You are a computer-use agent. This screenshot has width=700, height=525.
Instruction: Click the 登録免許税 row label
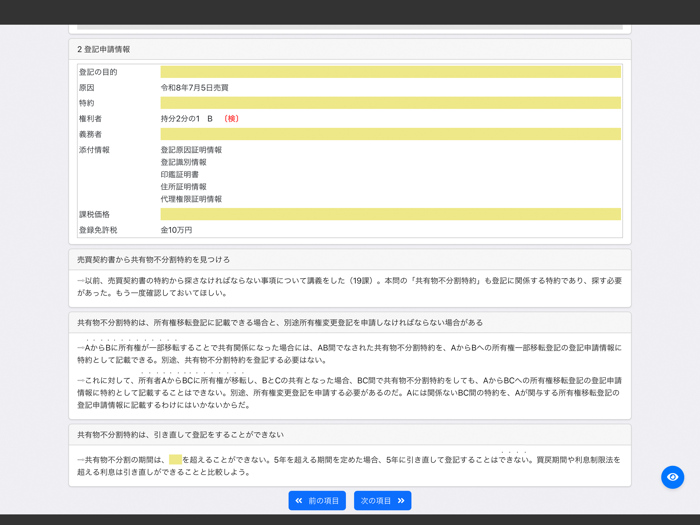click(x=98, y=230)
